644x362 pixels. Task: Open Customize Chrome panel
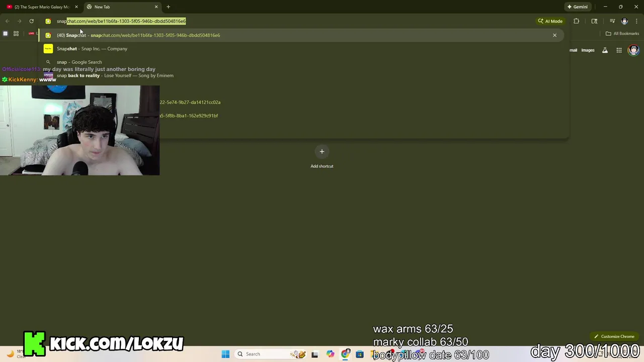pyautogui.click(x=614, y=336)
